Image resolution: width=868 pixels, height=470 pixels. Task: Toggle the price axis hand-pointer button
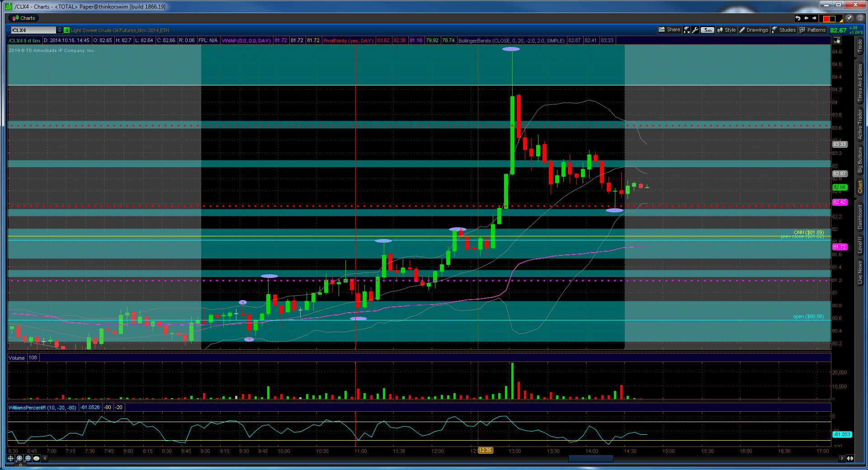pyautogui.click(x=837, y=40)
